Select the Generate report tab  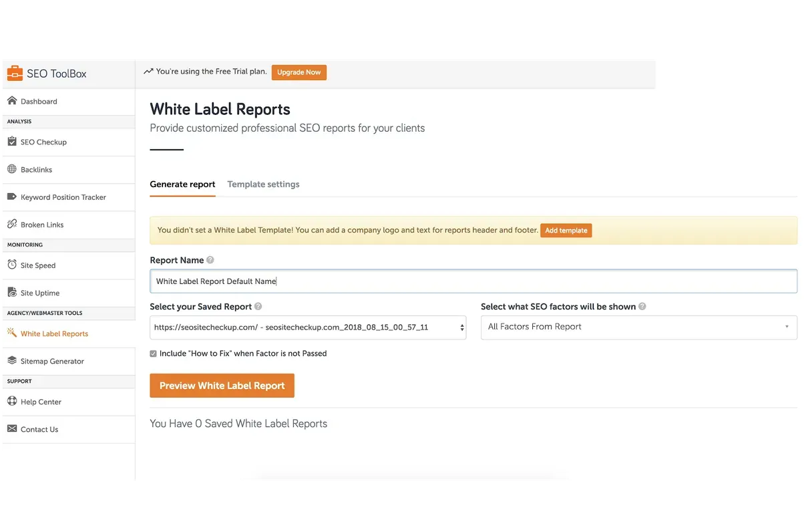pos(182,184)
